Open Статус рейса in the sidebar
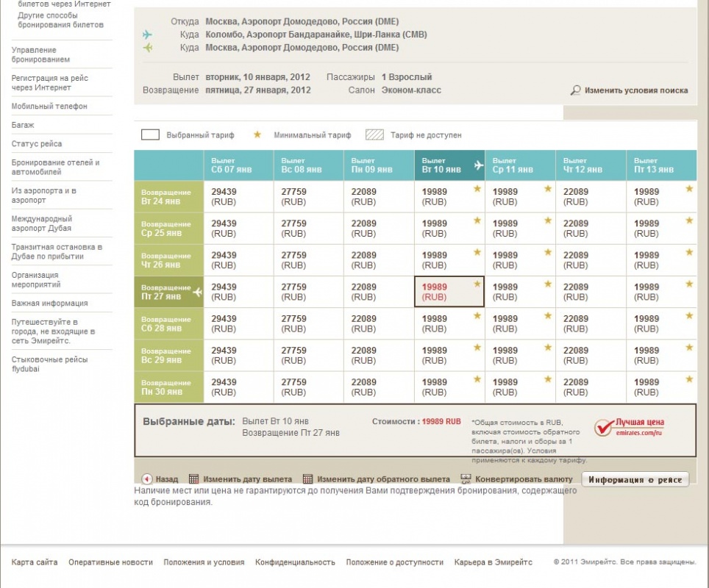The image size is (709, 588). (37, 144)
